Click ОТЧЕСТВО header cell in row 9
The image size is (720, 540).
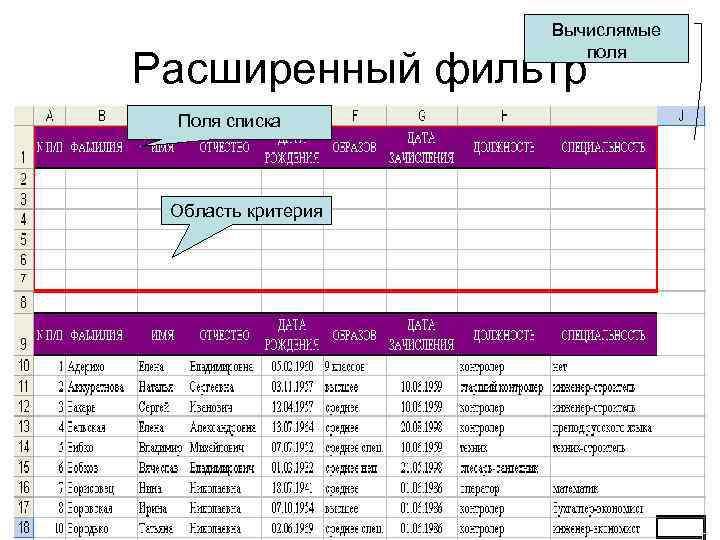click(x=225, y=335)
